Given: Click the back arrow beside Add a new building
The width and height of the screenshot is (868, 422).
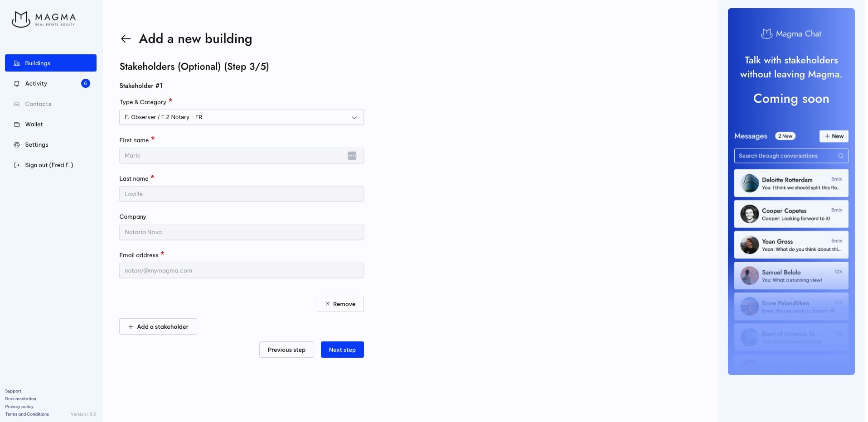Looking at the screenshot, I should click(x=126, y=39).
